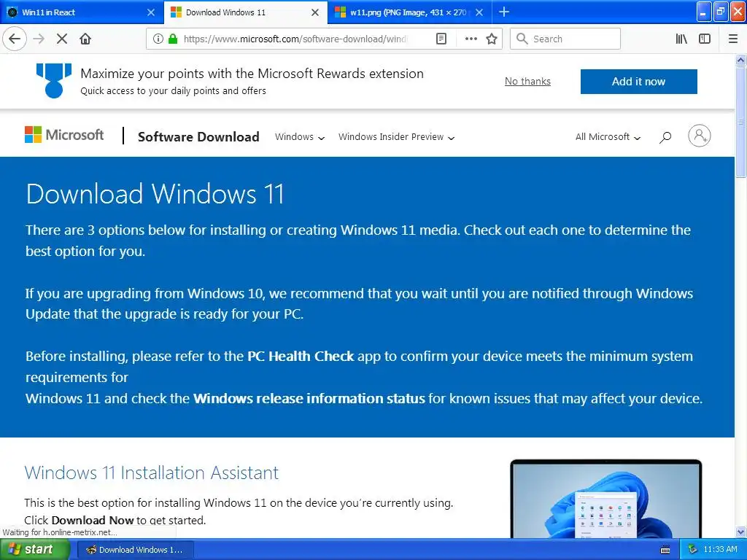
Task: Expand Windows Insider Preview dropdown
Action: click(396, 137)
